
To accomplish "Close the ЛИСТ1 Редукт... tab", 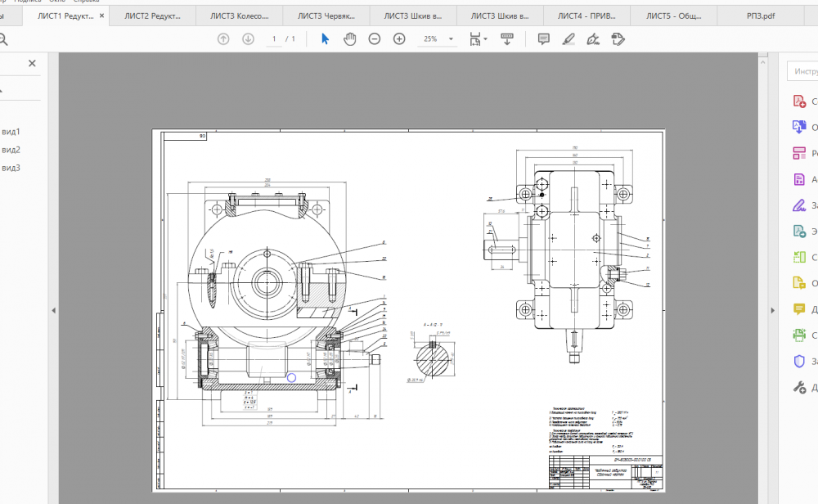I will click(101, 16).
